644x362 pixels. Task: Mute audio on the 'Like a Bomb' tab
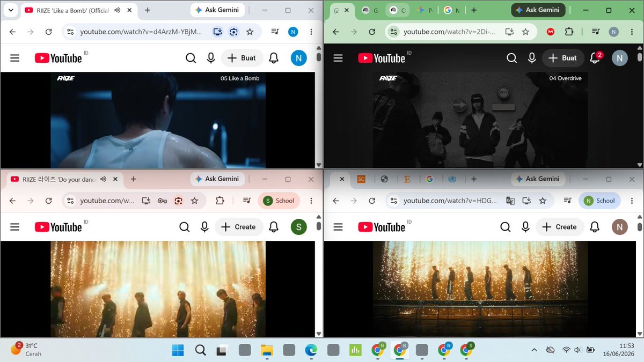118,10
